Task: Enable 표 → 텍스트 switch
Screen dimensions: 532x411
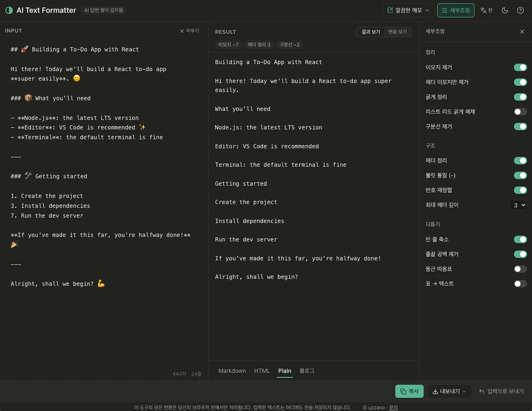Action: pyautogui.click(x=520, y=284)
